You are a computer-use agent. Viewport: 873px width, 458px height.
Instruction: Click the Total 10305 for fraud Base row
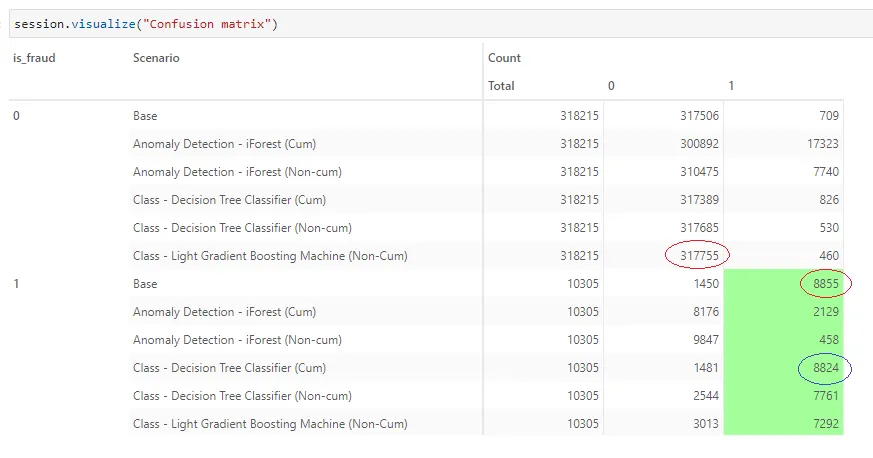tap(582, 284)
